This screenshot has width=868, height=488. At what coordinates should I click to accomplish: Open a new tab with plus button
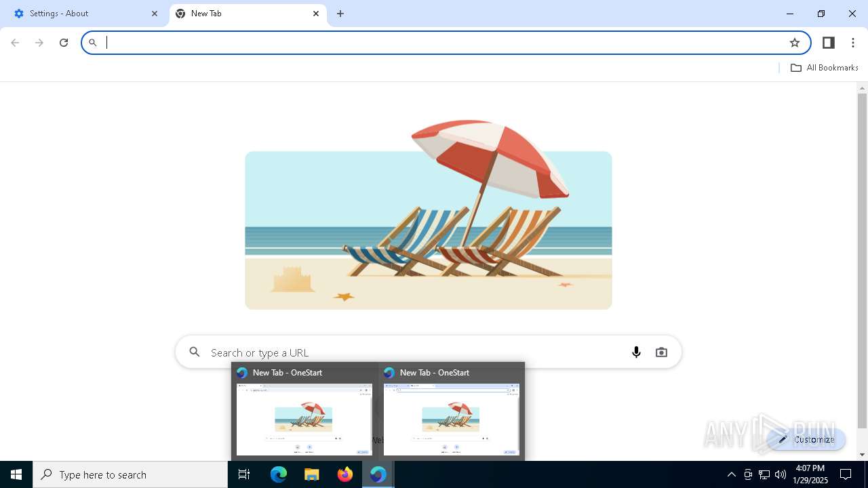click(340, 14)
